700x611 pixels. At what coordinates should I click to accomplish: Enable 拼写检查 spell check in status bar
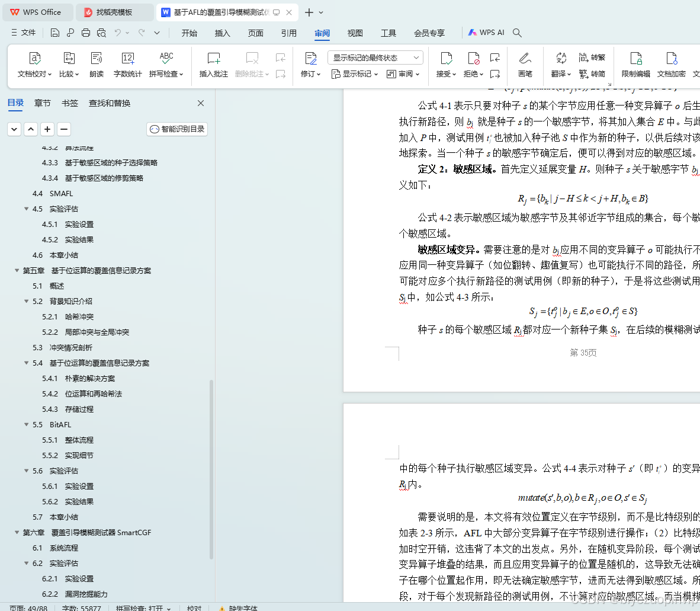(x=168, y=607)
